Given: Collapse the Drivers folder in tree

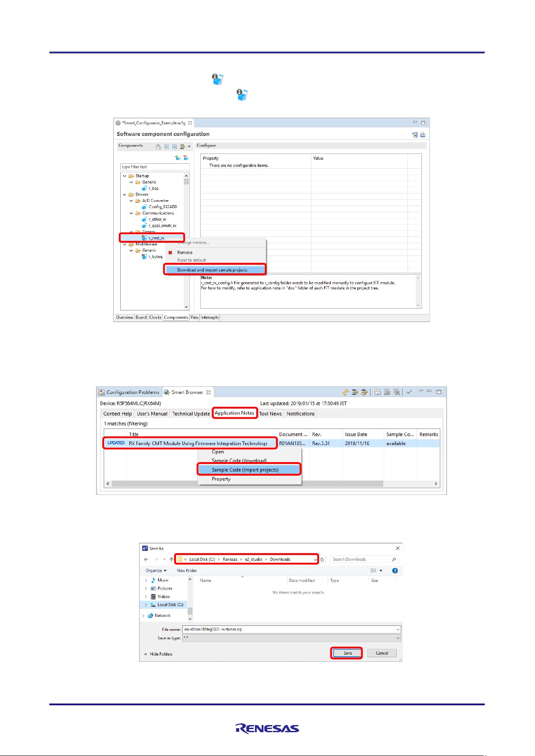Looking at the screenshot, I should click(x=125, y=195).
